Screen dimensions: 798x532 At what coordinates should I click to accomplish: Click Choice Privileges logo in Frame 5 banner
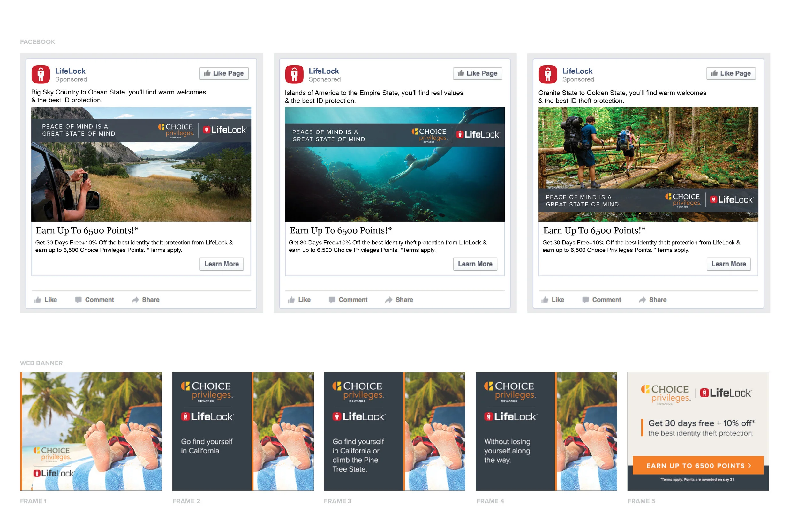[665, 394]
